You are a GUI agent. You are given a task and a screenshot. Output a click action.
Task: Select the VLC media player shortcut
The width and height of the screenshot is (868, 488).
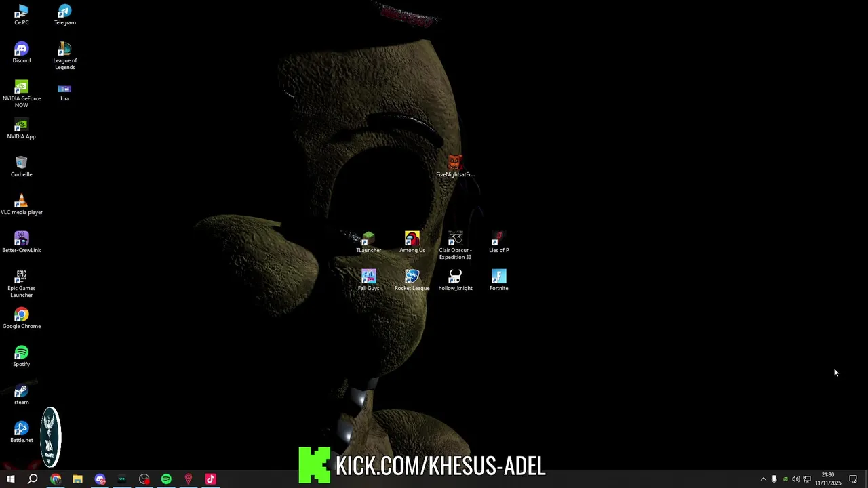tap(22, 205)
